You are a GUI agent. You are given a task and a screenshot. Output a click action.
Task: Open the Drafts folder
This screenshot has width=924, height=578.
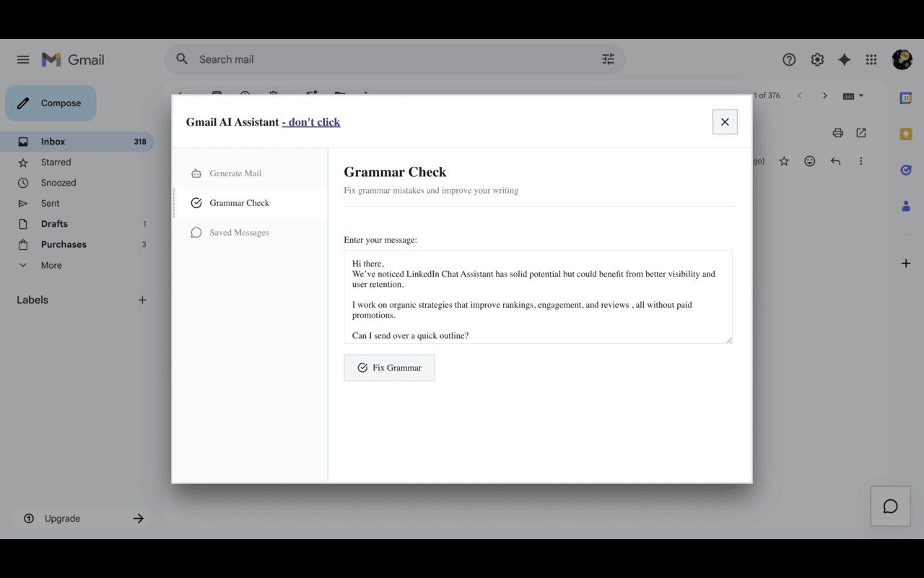77,224
